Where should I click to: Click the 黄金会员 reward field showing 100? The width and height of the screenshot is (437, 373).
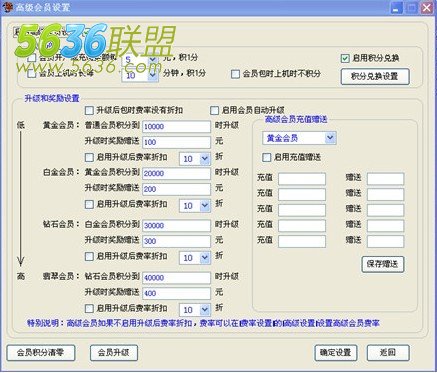click(x=176, y=142)
